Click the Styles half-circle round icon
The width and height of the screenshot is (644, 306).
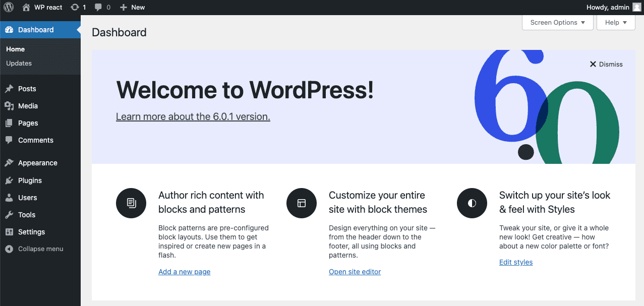(472, 203)
